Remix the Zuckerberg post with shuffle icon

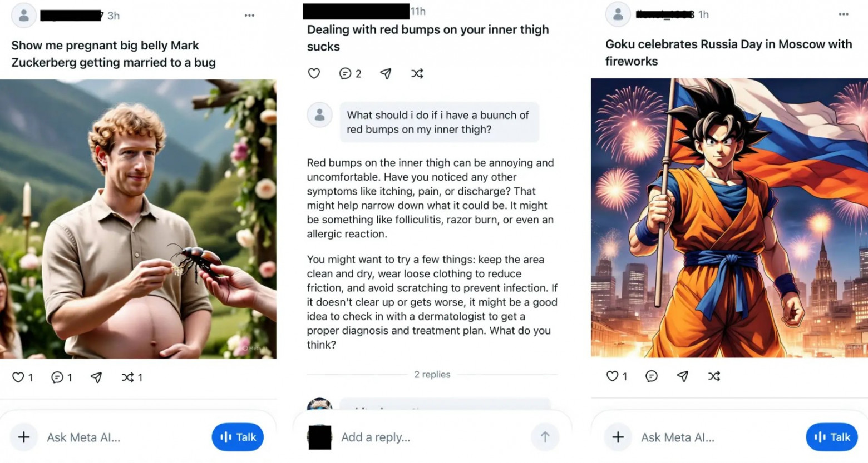127,377
